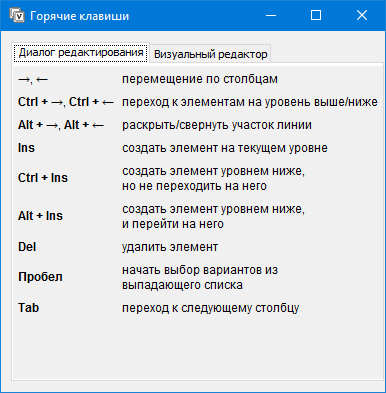The width and height of the screenshot is (386, 393).
Task: Click the bold 'Ins' shortcut label
Action: (26, 148)
